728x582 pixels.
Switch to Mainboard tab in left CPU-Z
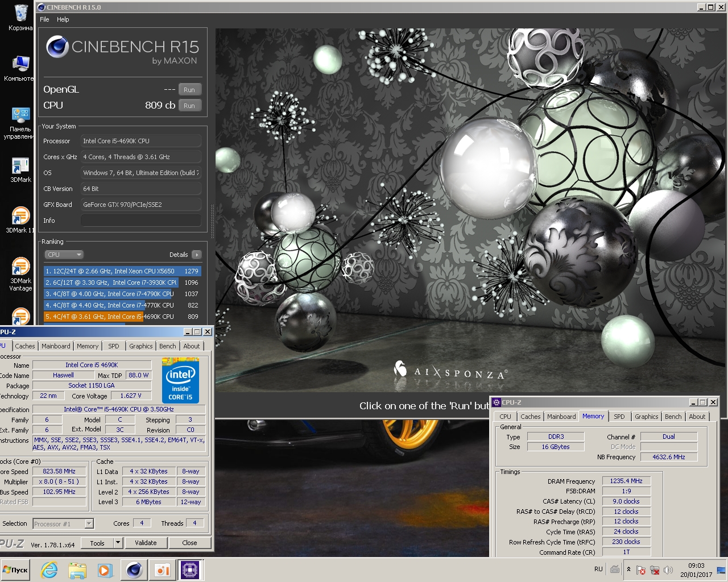click(x=56, y=346)
